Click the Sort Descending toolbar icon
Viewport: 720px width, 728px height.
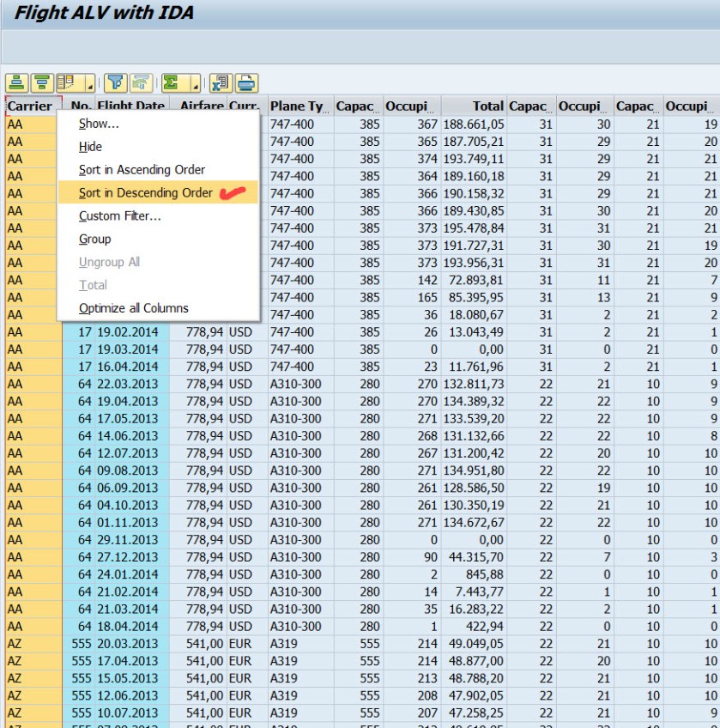[40, 82]
